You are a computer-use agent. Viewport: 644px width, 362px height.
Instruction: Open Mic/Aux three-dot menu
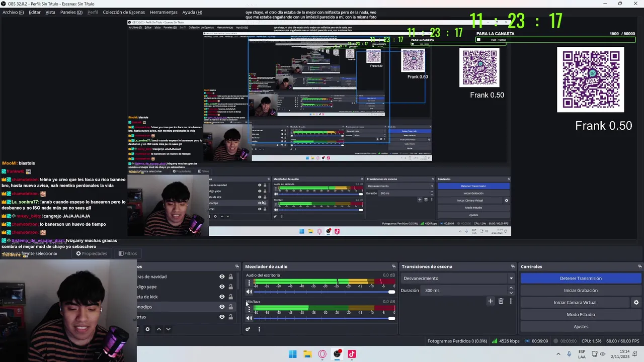[x=249, y=309]
